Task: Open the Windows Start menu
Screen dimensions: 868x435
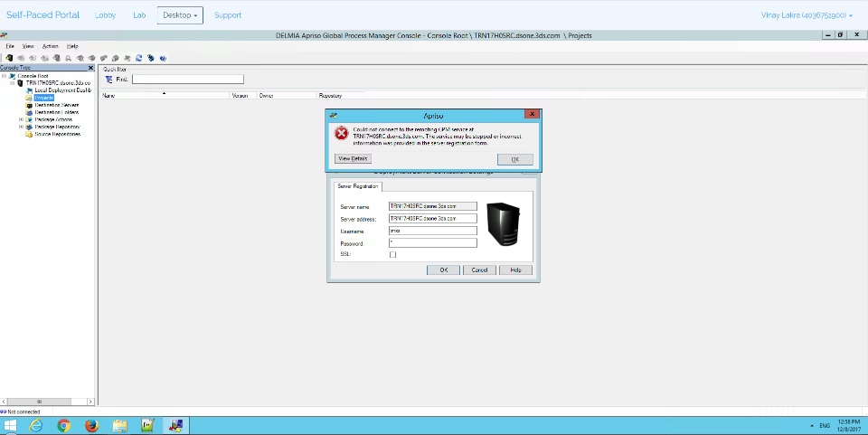Action: coord(11,425)
